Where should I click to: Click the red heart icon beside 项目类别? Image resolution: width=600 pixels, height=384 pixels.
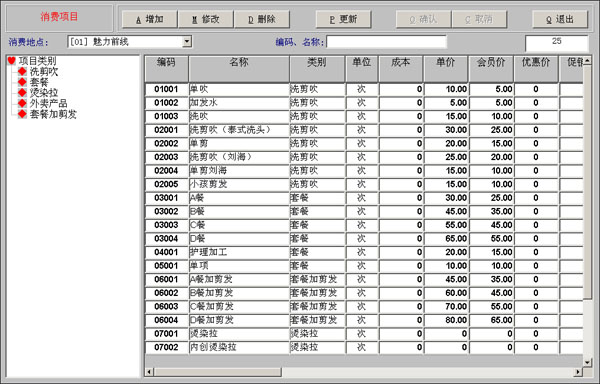tap(11, 60)
